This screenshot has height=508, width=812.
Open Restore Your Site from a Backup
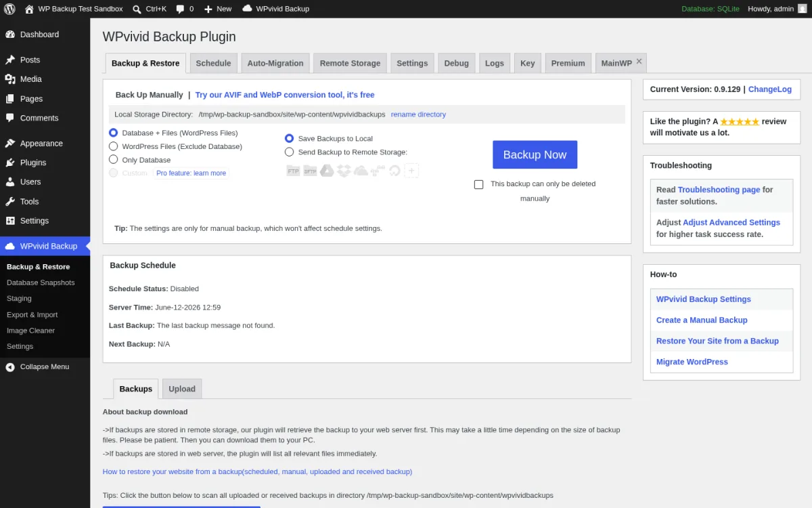click(x=717, y=341)
